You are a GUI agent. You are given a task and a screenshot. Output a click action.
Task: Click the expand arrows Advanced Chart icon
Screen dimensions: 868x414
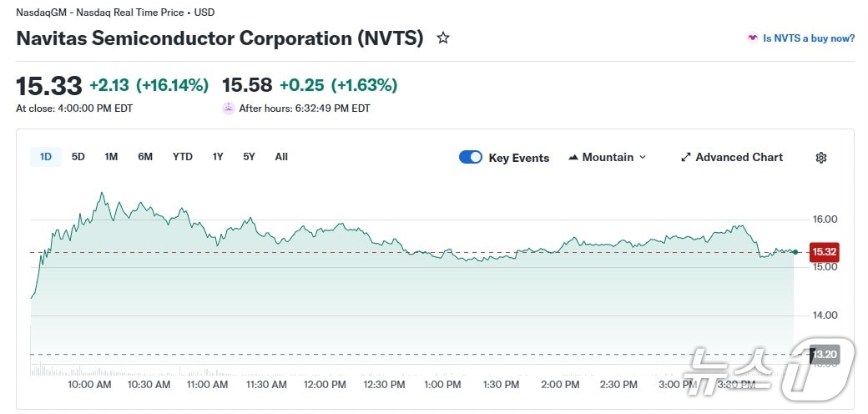686,158
